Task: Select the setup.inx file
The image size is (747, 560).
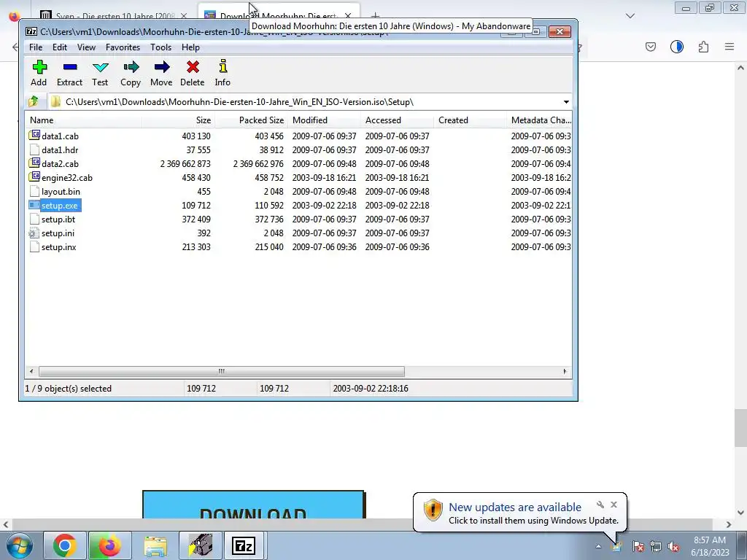Action: [58, 246]
